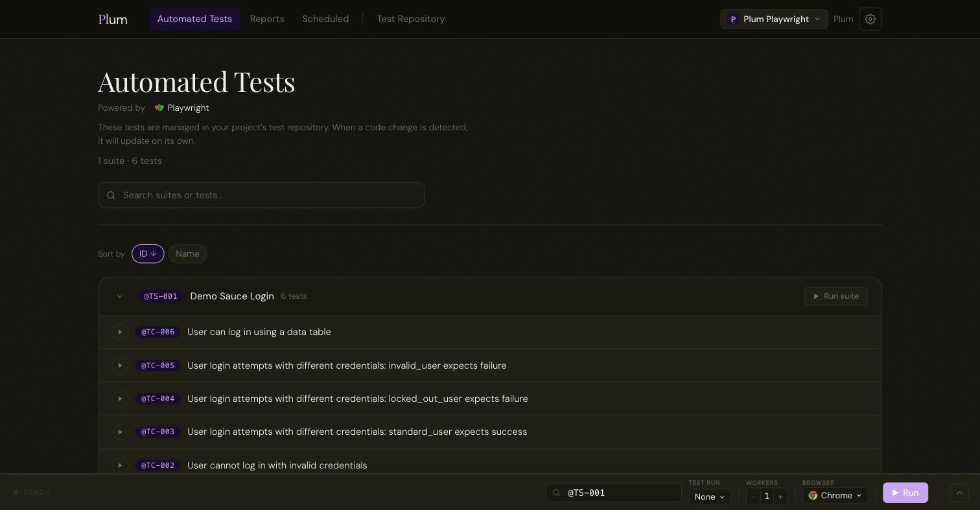Click the Playwright logo icon
The width and height of the screenshot is (980, 510).
point(159,108)
